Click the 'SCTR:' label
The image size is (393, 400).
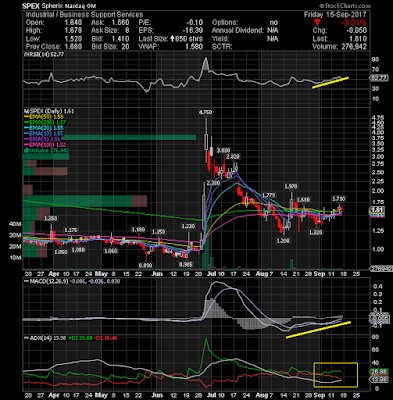point(222,47)
